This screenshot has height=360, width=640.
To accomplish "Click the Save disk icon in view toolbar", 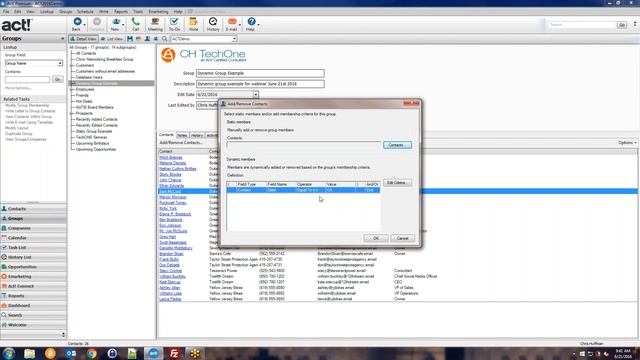I will coord(130,39).
